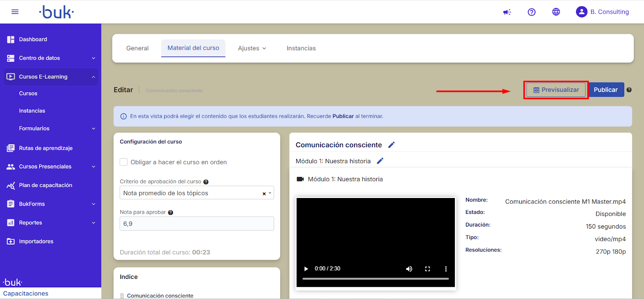This screenshot has width=644, height=299.
Task: Switch to the Instancias tab
Action: tap(301, 48)
